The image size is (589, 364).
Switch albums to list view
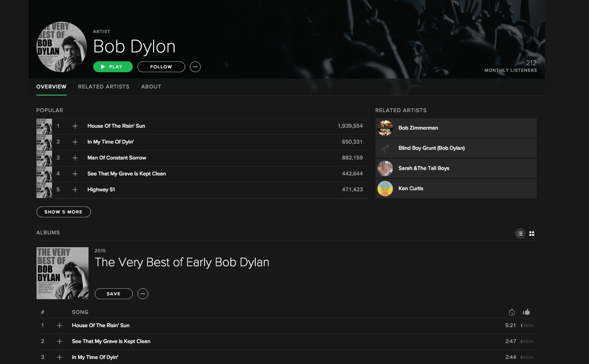[x=520, y=234]
